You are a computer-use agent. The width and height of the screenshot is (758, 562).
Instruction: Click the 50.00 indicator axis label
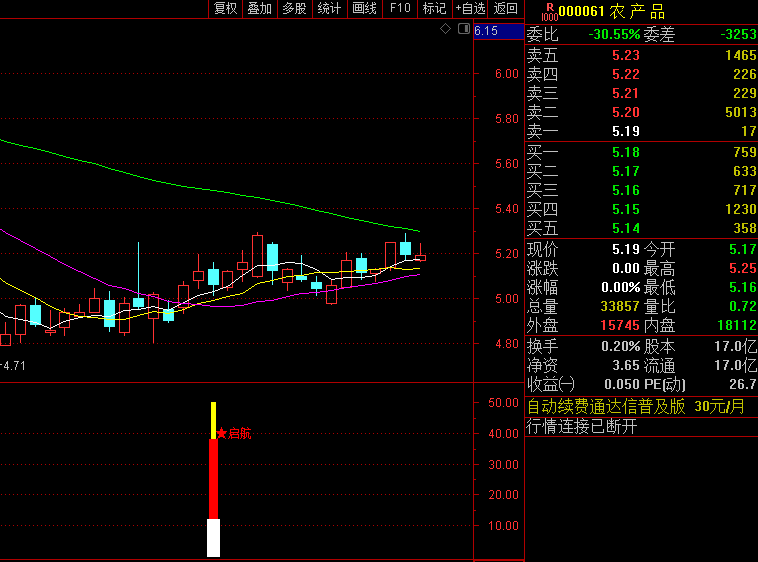tap(503, 403)
